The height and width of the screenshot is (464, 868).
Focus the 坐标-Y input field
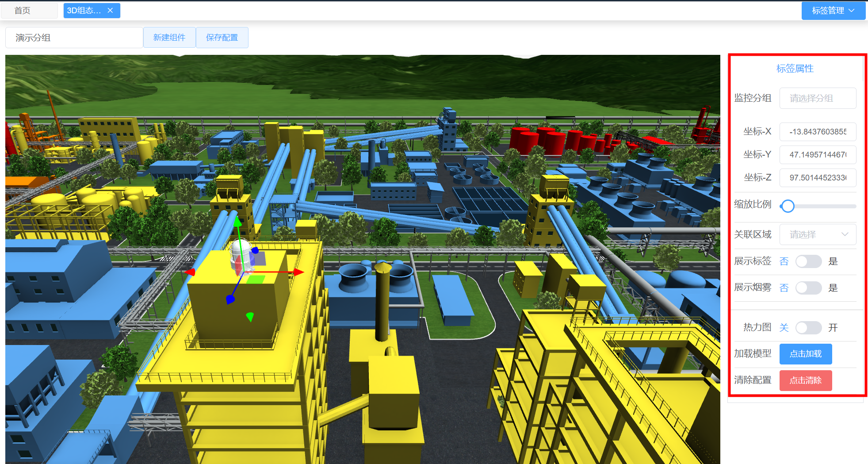pos(817,155)
